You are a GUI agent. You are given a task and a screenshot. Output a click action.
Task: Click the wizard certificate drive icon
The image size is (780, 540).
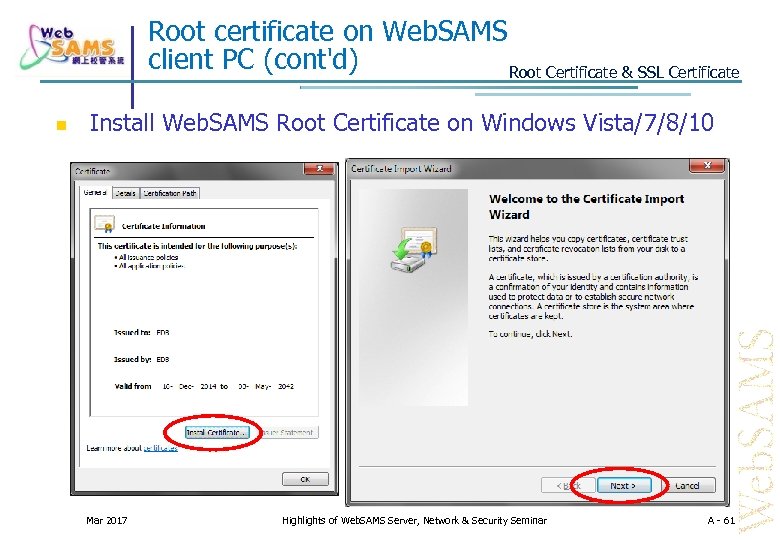pos(414,249)
